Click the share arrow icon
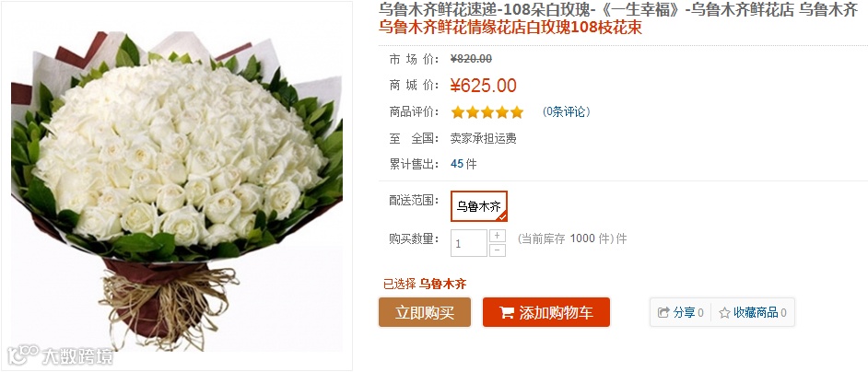Screen dimensions: 868x372 (663, 313)
